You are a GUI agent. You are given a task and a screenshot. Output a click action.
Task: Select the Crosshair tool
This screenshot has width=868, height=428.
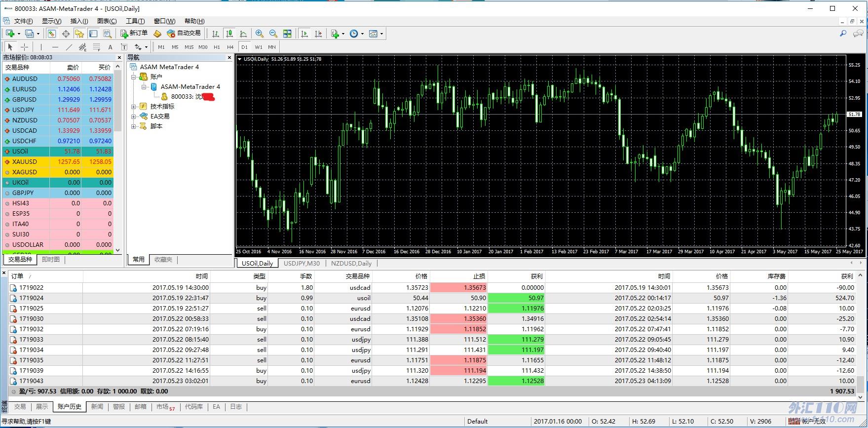coord(24,47)
